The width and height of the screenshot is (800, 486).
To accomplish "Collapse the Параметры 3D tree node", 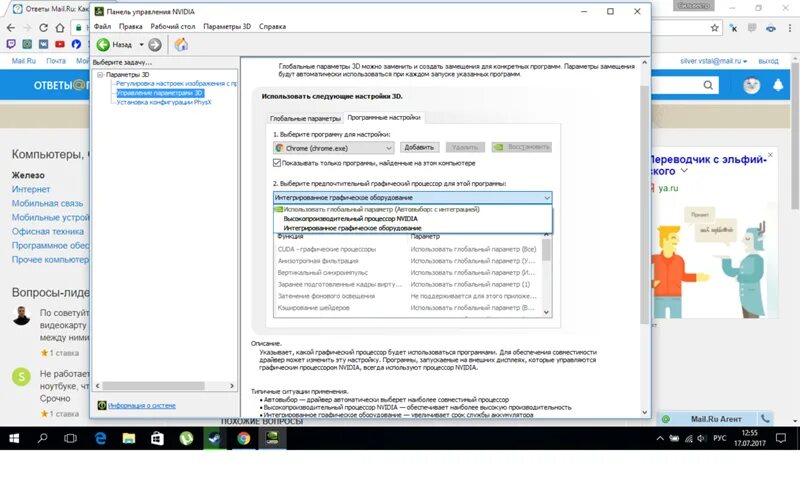I will [x=100, y=74].
